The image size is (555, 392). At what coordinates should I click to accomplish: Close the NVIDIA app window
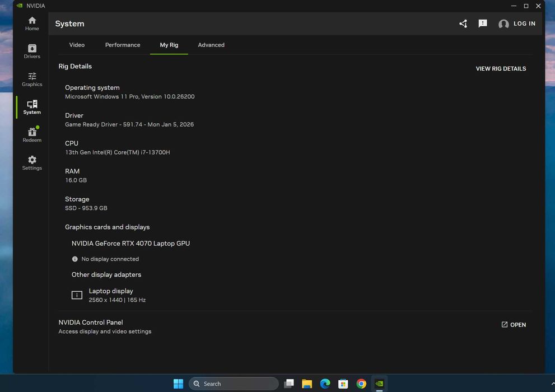538,6
